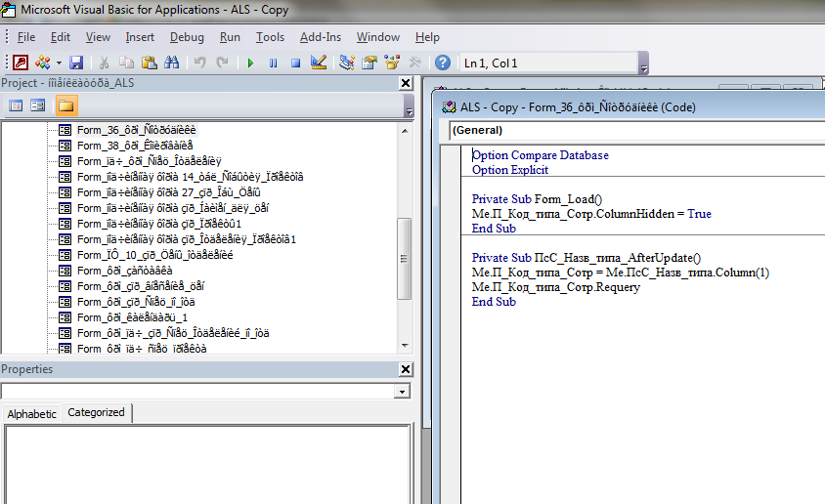
Task: Open the View menu
Action: pyautogui.click(x=98, y=37)
